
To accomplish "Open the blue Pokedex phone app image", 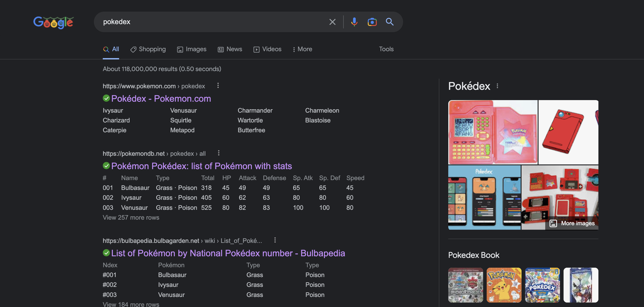I will pyautogui.click(x=484, y=198).
